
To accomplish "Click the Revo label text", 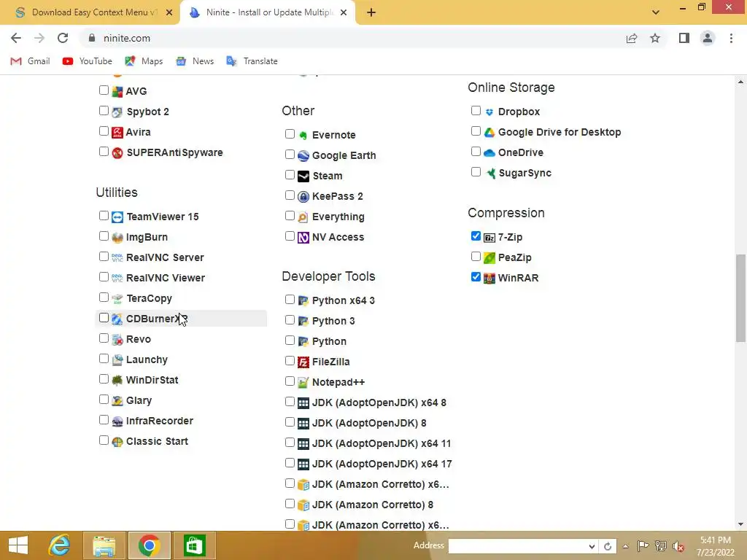I will 139,340.
